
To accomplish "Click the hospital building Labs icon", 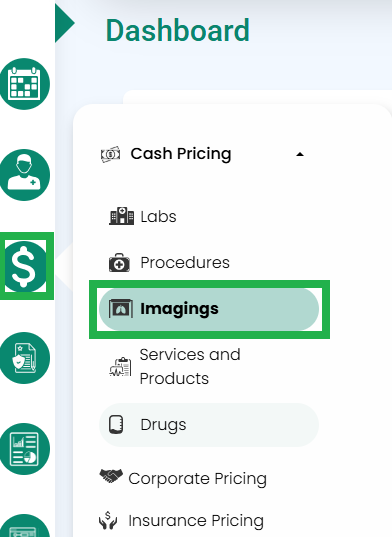I will coord(122,216).
